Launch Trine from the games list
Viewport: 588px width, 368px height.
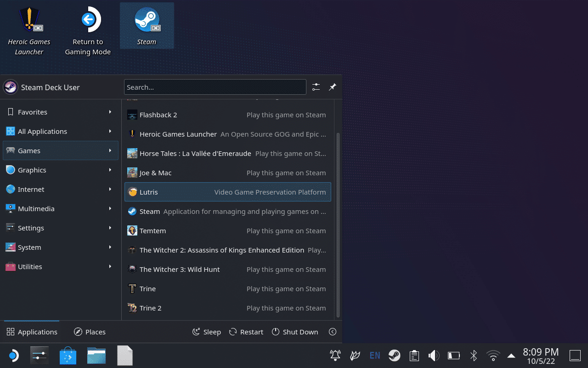click(228, 288)
